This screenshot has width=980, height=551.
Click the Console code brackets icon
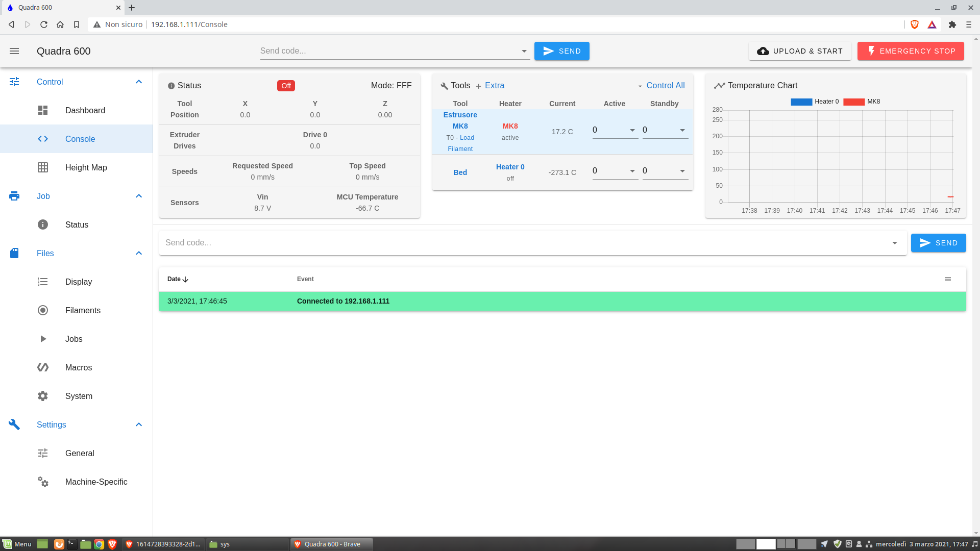coord(43,139)
